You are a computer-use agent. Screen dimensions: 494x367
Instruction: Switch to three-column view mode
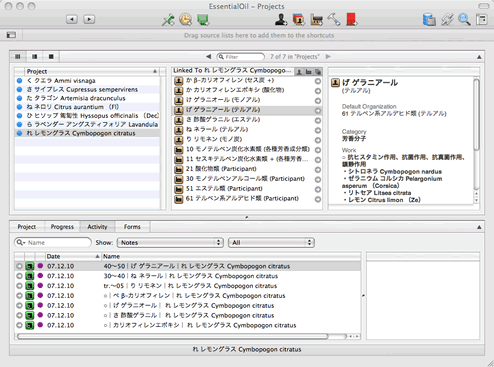click(18, 57)
